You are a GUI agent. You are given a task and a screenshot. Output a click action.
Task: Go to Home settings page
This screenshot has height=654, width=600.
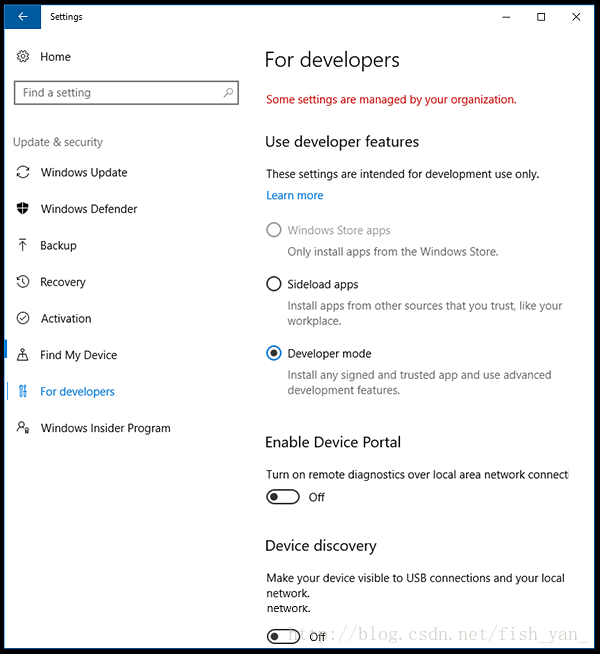(55, 56)
